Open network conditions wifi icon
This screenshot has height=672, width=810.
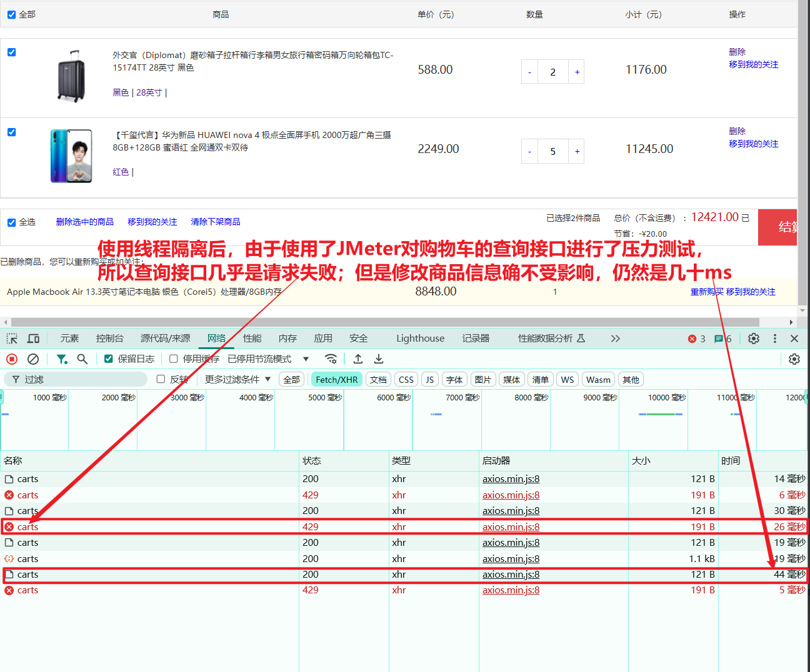click(x=331, y=359)
